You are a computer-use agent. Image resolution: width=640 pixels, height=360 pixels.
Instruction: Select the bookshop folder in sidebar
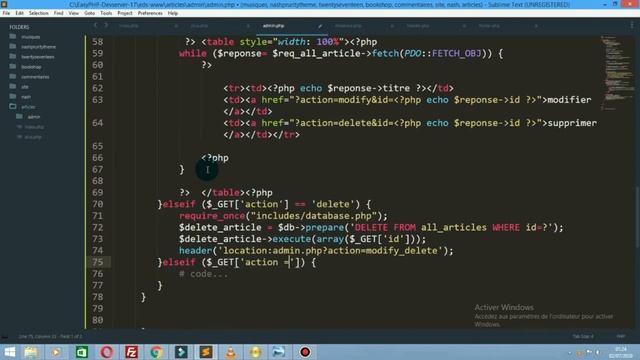click(31, 67)
